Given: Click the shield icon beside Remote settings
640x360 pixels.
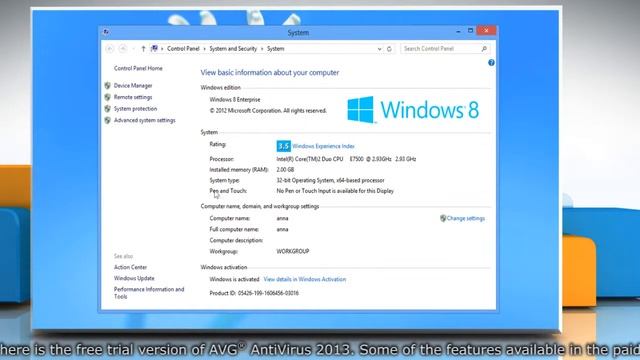Looking at the screenshot, I should 107,97.
